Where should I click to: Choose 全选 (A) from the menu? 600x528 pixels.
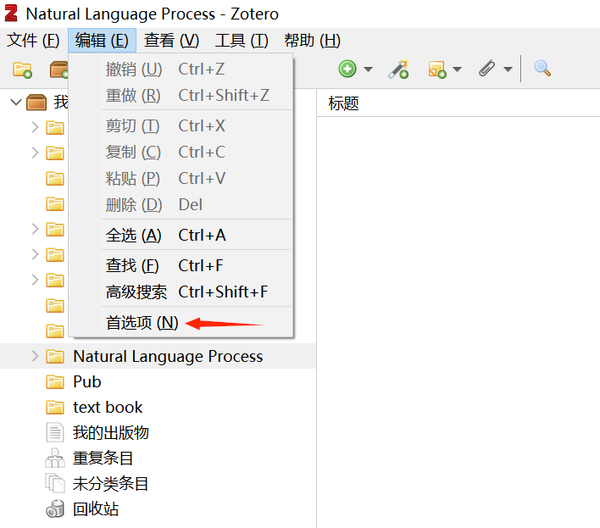(x=181, y=235)
